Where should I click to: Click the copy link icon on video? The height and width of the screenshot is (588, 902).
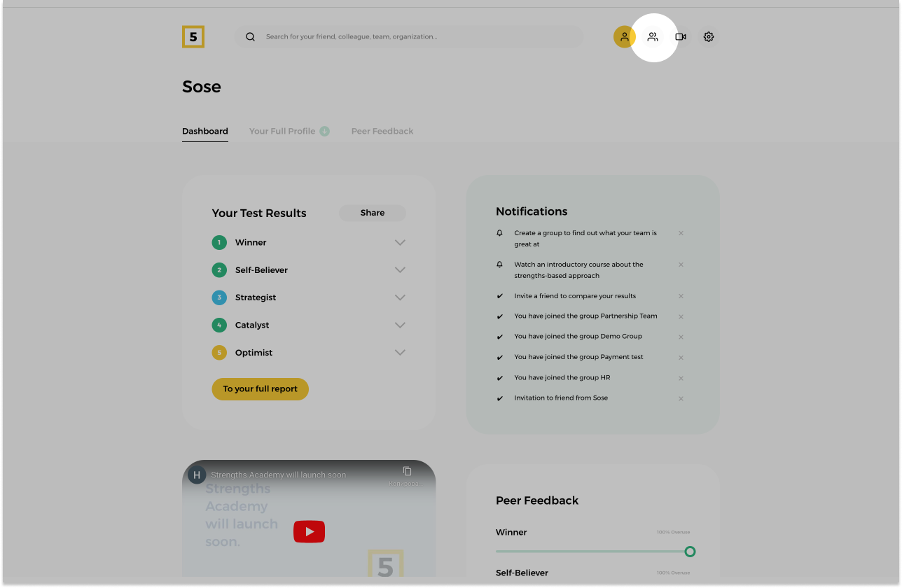click(407, 471)
